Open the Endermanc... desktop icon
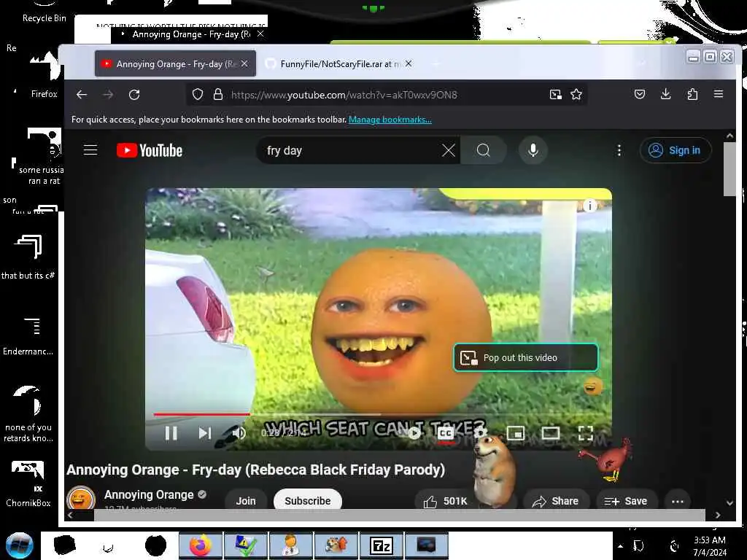The height and width of the screenshot is (560, 747). point(28,335)
